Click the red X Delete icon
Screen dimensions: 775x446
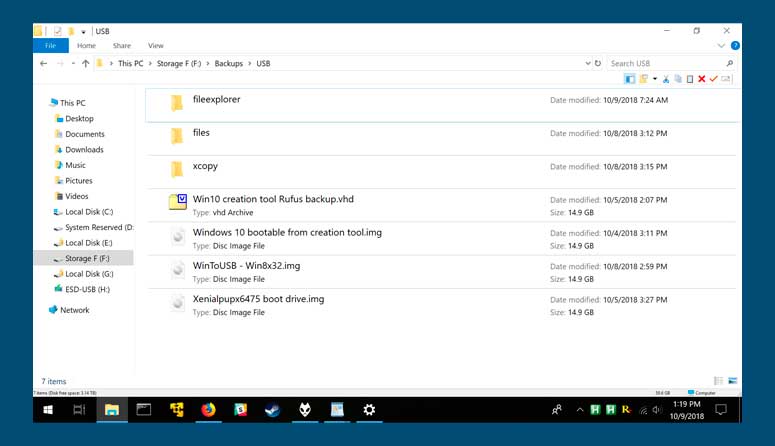tap(701, 79)
